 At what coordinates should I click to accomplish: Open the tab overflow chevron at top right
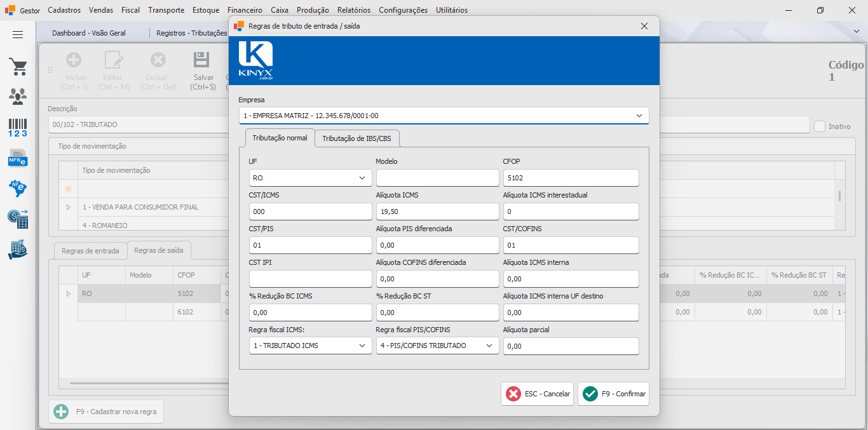tap(855, 32)
